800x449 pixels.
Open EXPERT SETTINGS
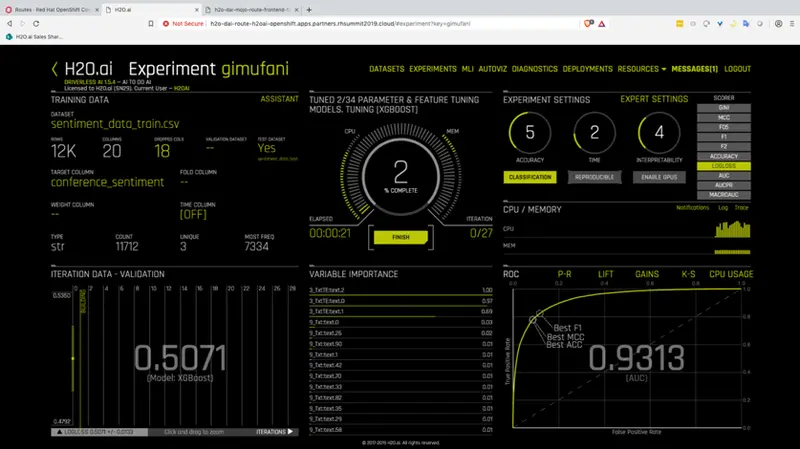(654, 99)
